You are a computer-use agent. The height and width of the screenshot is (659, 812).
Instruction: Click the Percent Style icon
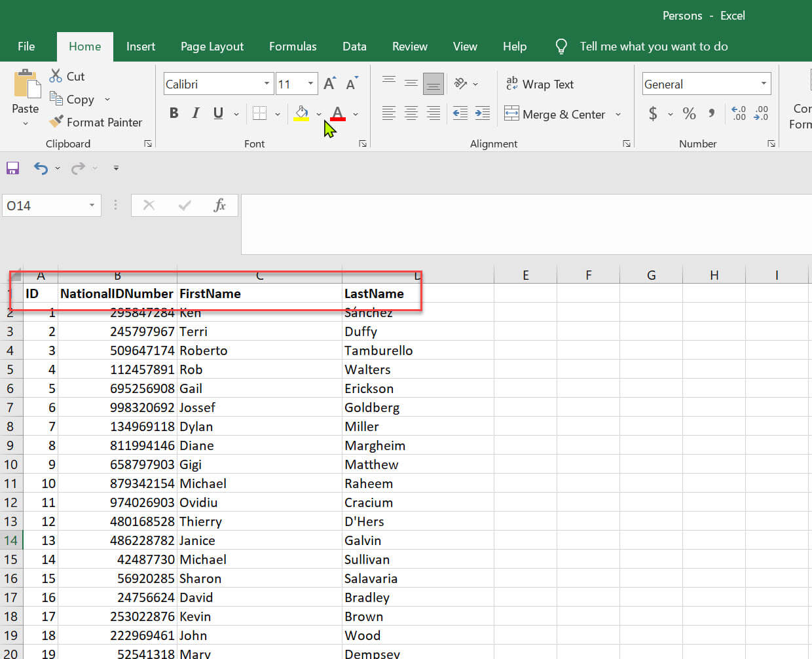689,113
